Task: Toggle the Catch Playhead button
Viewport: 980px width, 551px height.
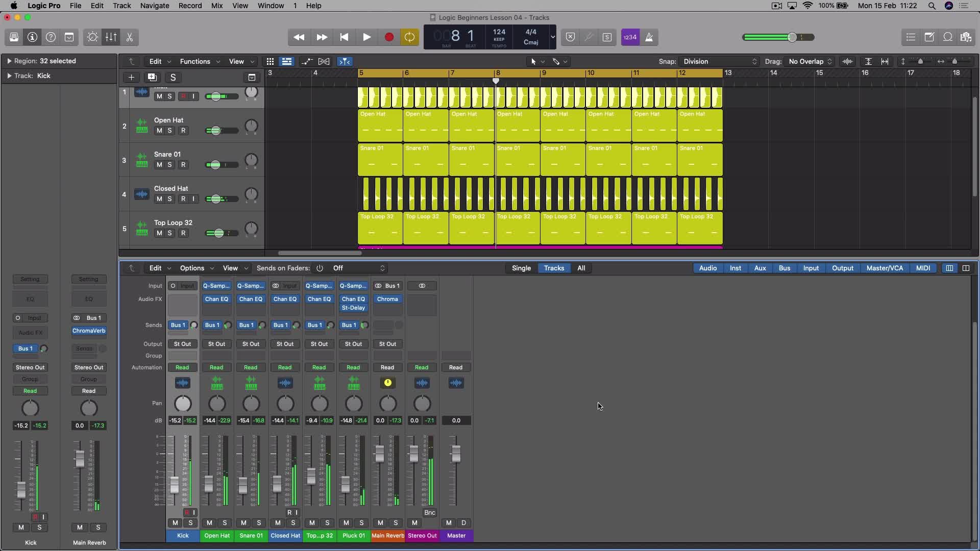Action: [345, 62]
